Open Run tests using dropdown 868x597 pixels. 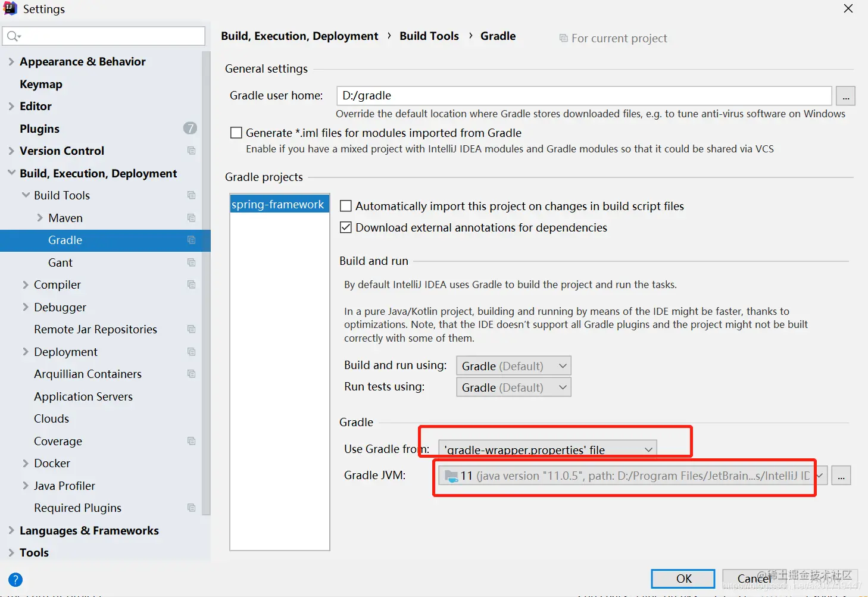[514, 387]
